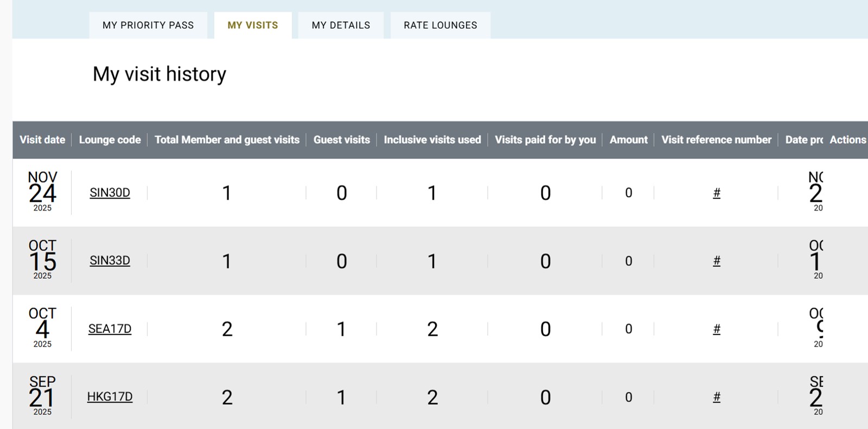Click the Amount column header
The height and width of the screenshot is (429, 868).
pyautogui.click(x=628, y=140)
